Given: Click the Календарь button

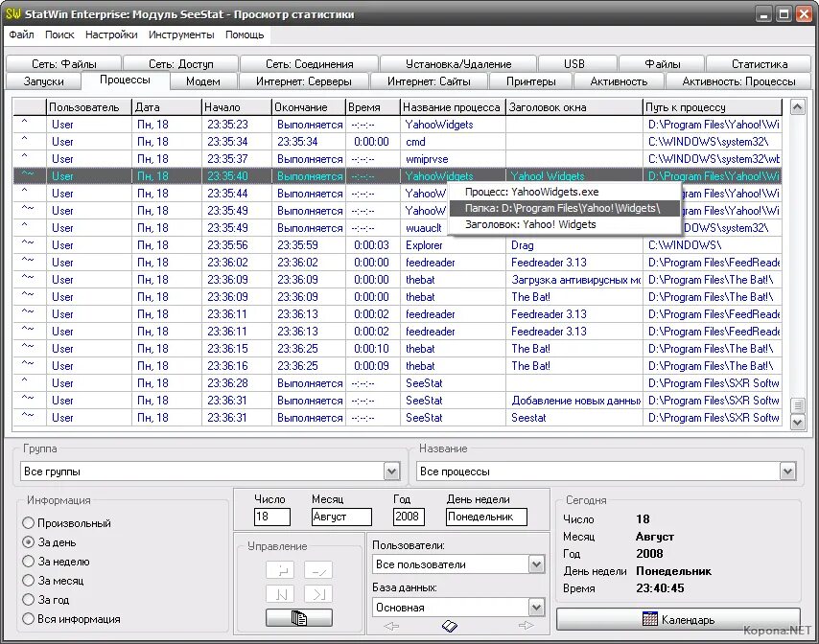Looking at the screenshot, I should pos(678,619).
